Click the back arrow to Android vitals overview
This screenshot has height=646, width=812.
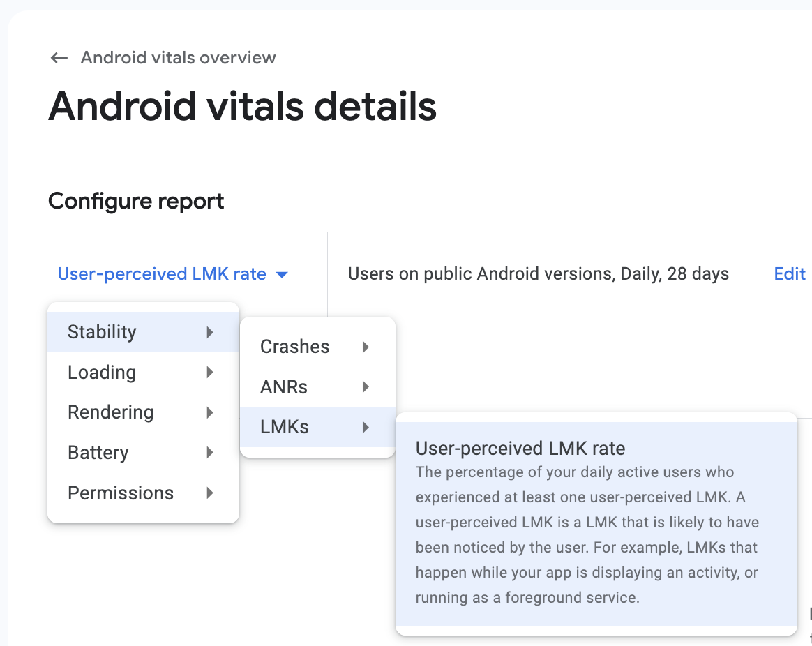(59, 58)
